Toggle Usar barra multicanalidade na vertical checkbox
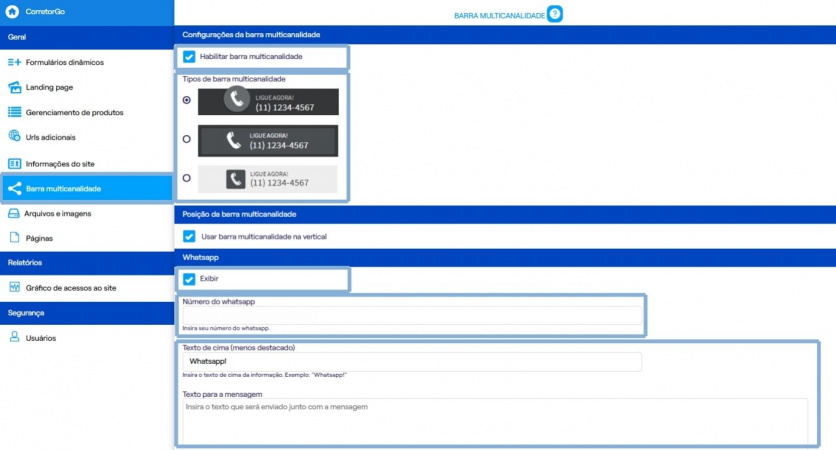 point(189,236)
